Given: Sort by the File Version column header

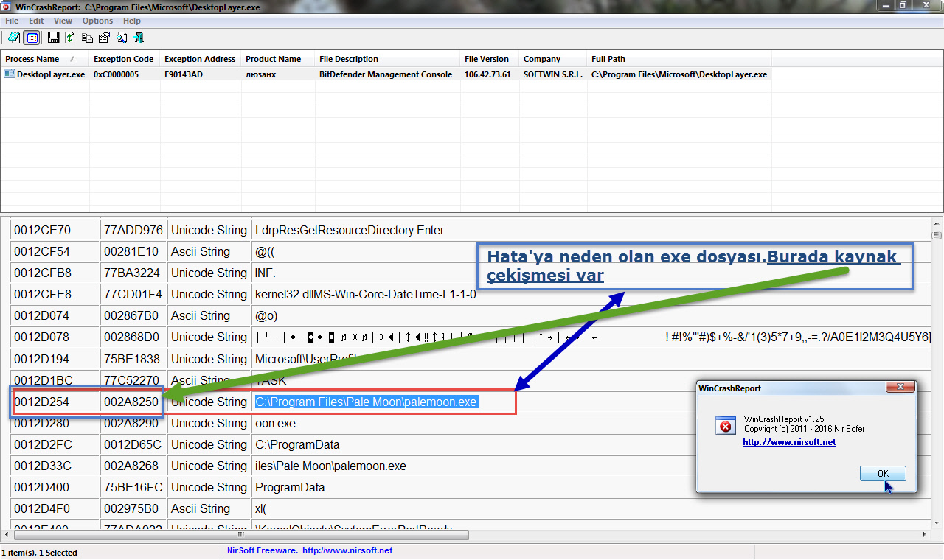Looking at the screenshot, I should (x=489, y=59).
